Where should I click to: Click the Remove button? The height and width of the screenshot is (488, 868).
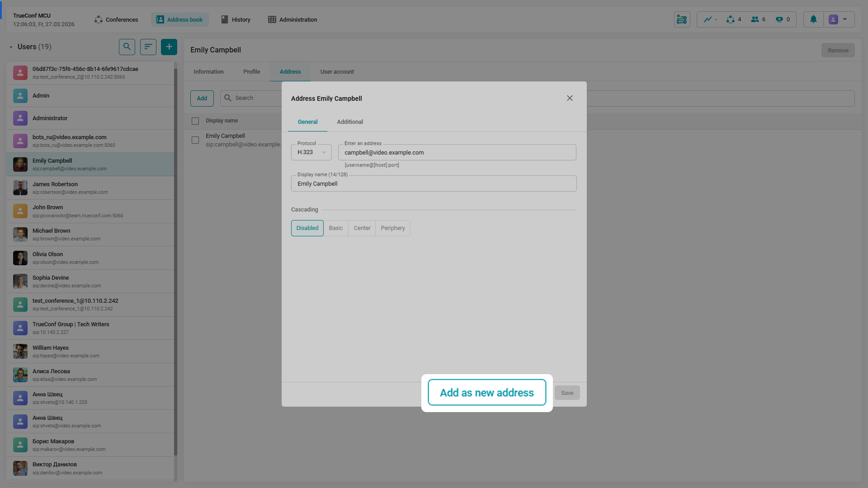point(838,50)
